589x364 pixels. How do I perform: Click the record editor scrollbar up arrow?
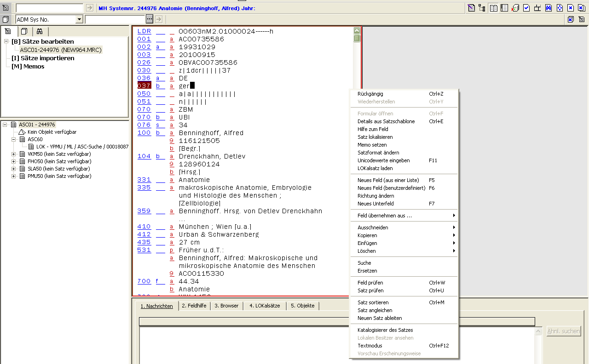click(357, 31)
